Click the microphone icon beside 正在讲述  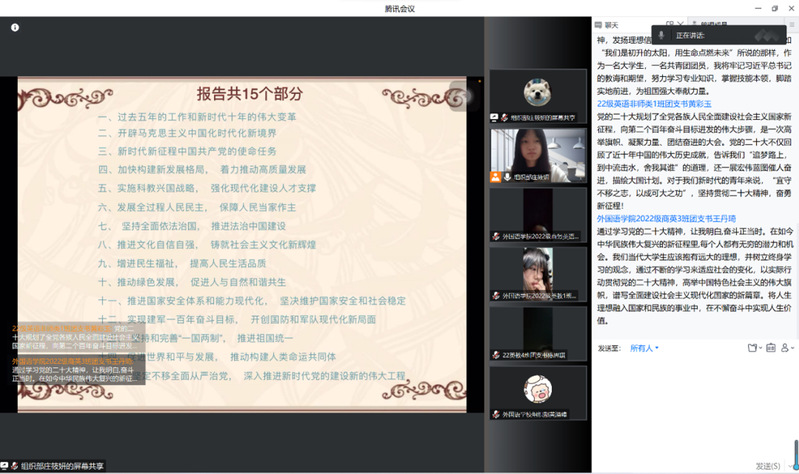click(662, 35)
